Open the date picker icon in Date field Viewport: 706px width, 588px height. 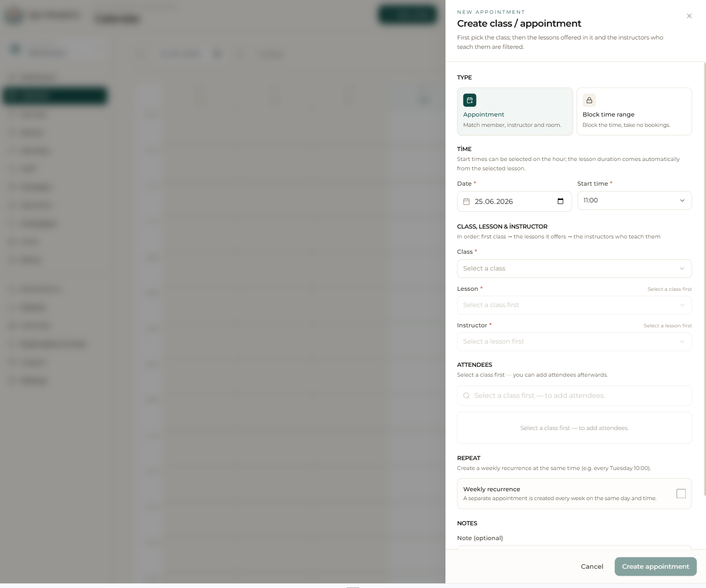[560, 201]
